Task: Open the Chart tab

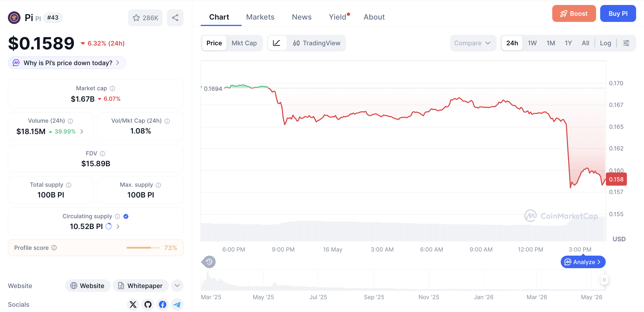Action: click(x=219, y=17)
